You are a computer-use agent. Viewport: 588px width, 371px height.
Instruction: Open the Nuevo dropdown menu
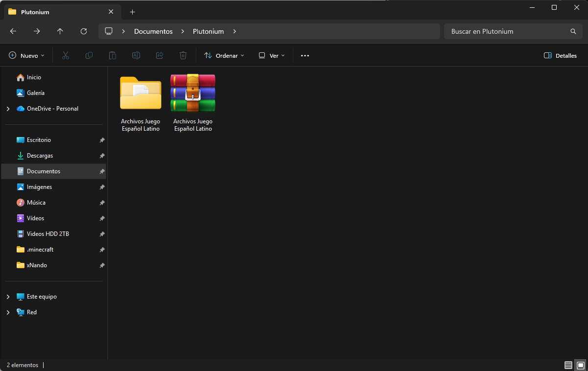point(27,56)
